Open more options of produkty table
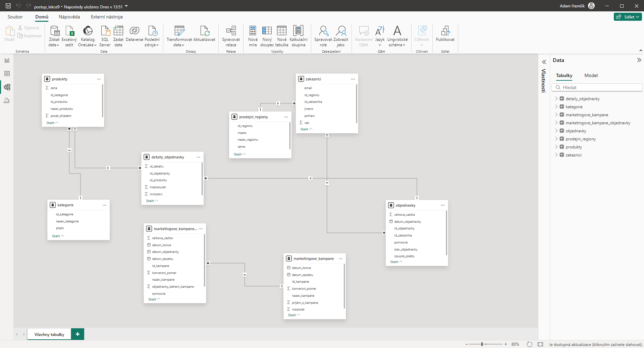 tap(99, 79)
